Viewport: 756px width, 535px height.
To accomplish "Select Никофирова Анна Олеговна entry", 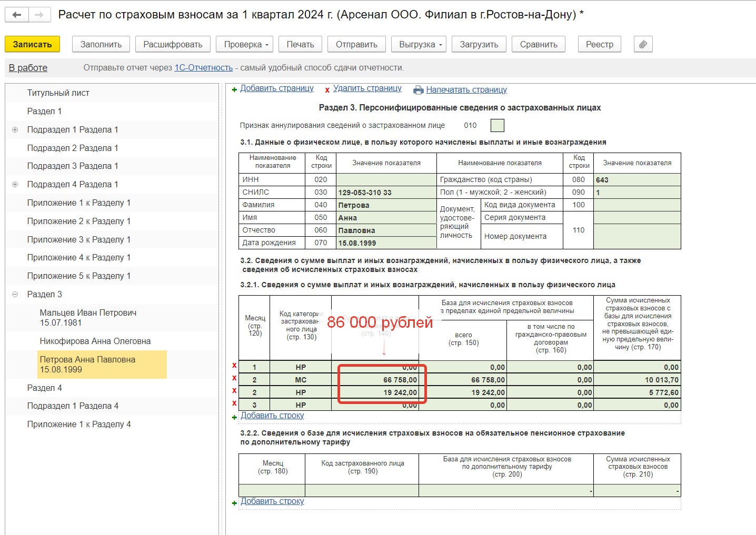I will coord(95,341).
